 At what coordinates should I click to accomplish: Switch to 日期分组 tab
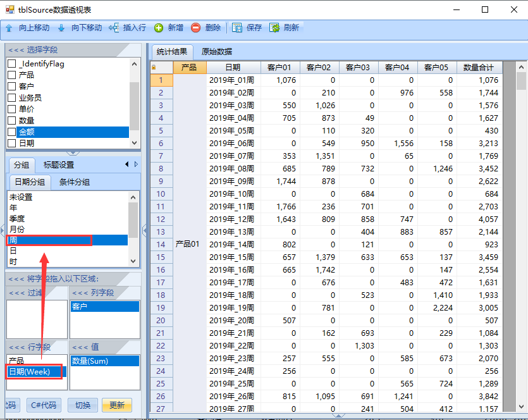[30, 182]
